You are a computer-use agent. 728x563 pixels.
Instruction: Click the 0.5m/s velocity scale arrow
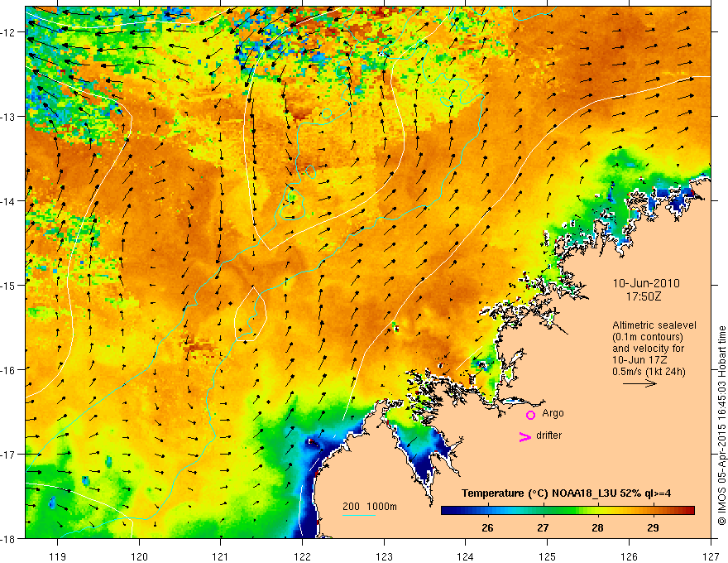coord(639,383)
